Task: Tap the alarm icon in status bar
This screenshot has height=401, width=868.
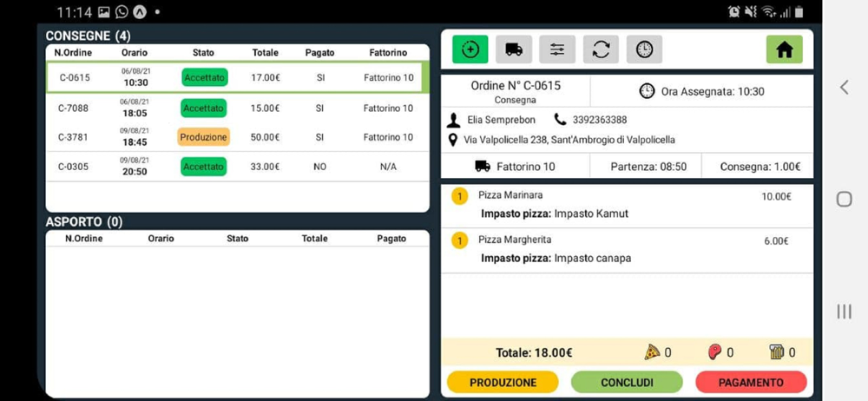Action: [734, 11]
